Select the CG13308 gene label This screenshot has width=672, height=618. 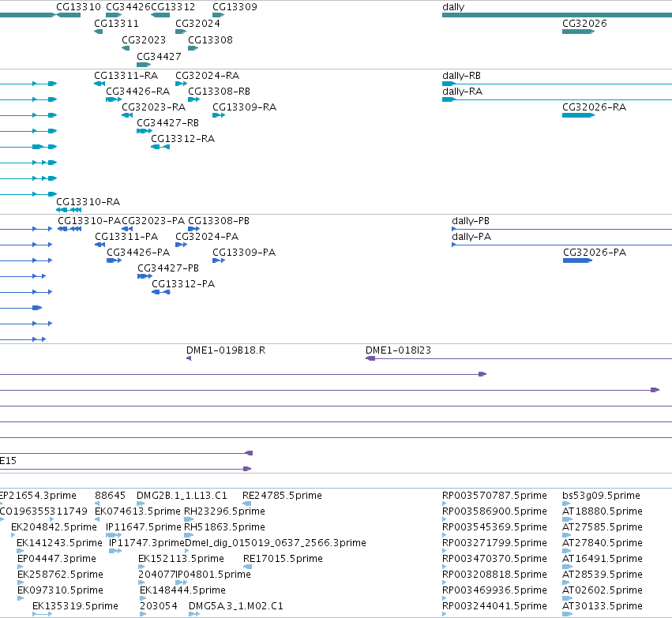[x=210, y=39]
